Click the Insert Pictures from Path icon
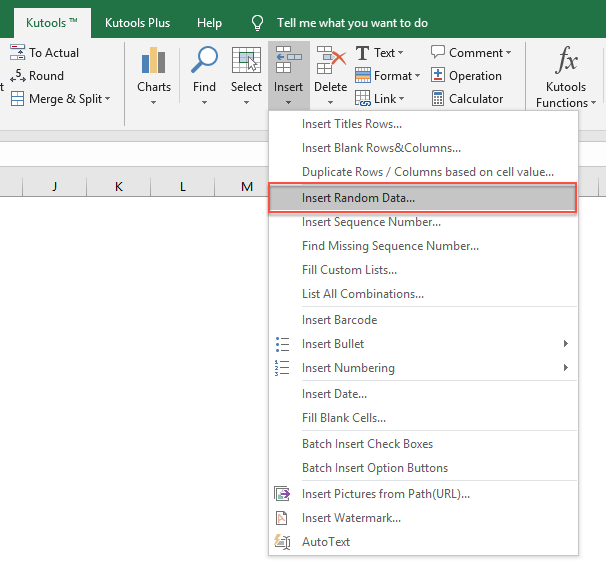Viewport: 606px width, 562px height. (282, 494)
